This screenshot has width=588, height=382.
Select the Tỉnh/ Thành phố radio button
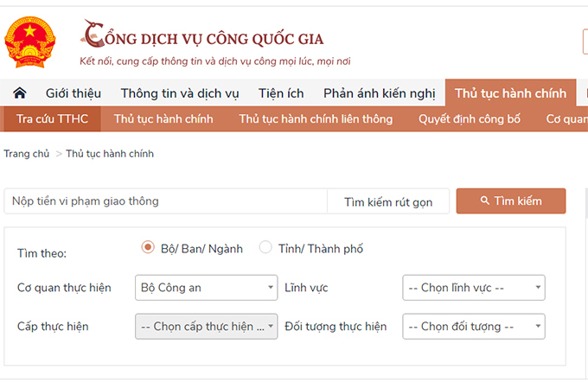(x=265, y=248)
